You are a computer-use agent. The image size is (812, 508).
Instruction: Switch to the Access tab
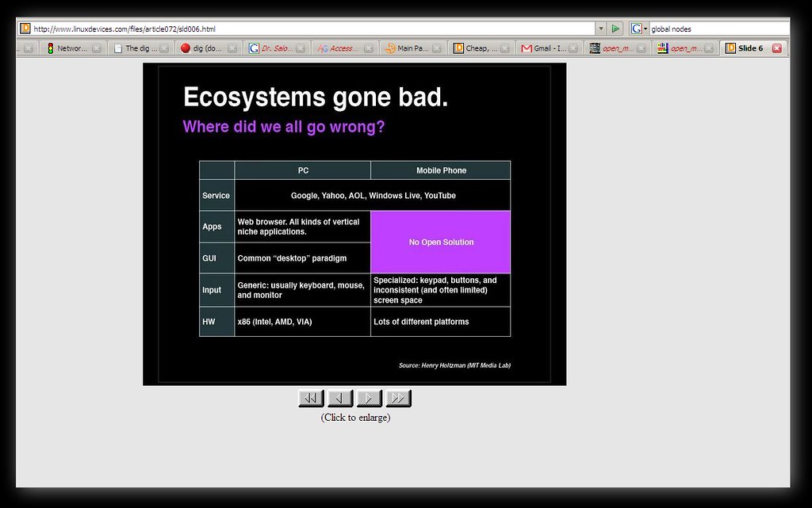(x=338, y=48)
